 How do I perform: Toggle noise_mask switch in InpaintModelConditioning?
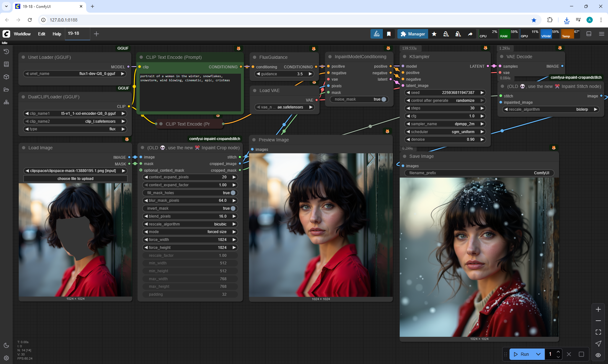pyautogui.click(x=383, y=99)
